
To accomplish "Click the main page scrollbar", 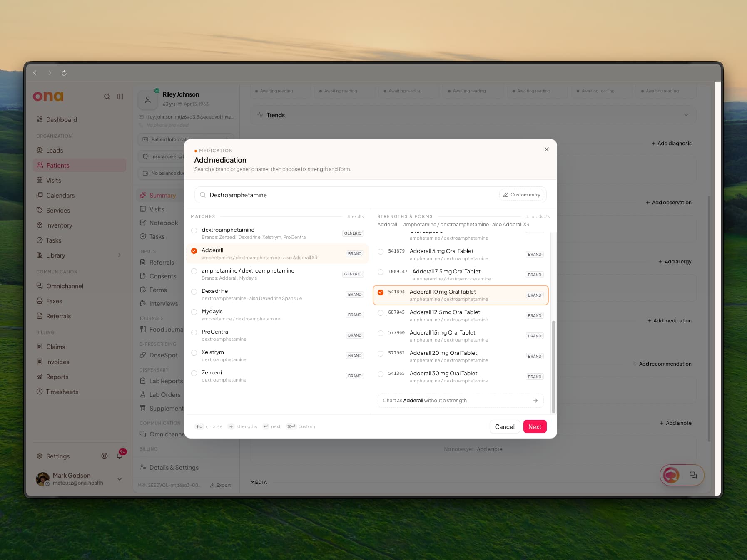I will pos(709,319).
